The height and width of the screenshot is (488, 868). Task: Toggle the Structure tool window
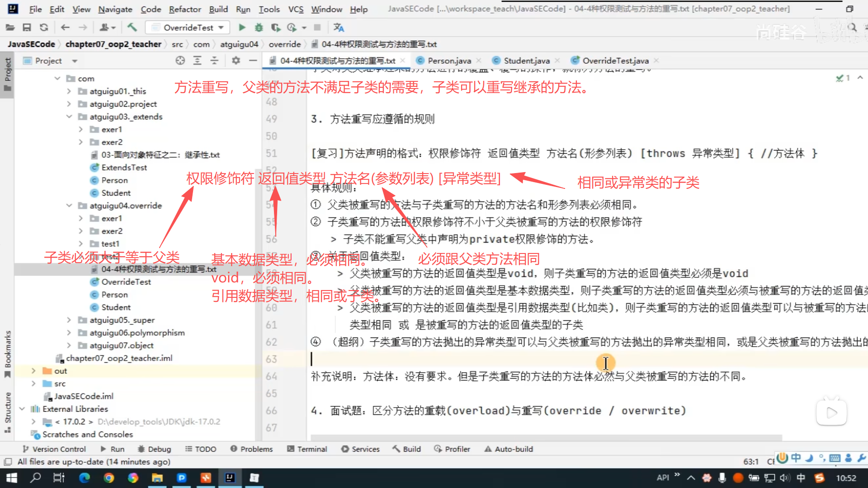tap(7, 411)
